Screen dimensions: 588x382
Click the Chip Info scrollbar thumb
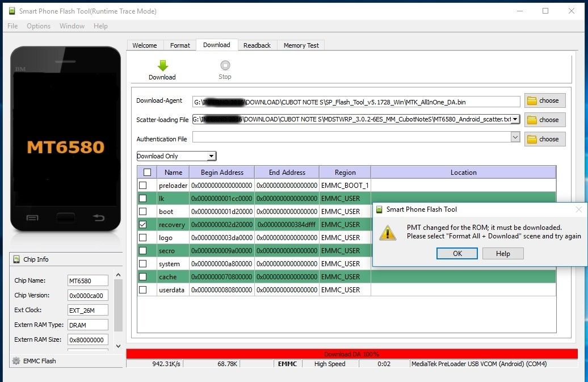tap(118, 305)
